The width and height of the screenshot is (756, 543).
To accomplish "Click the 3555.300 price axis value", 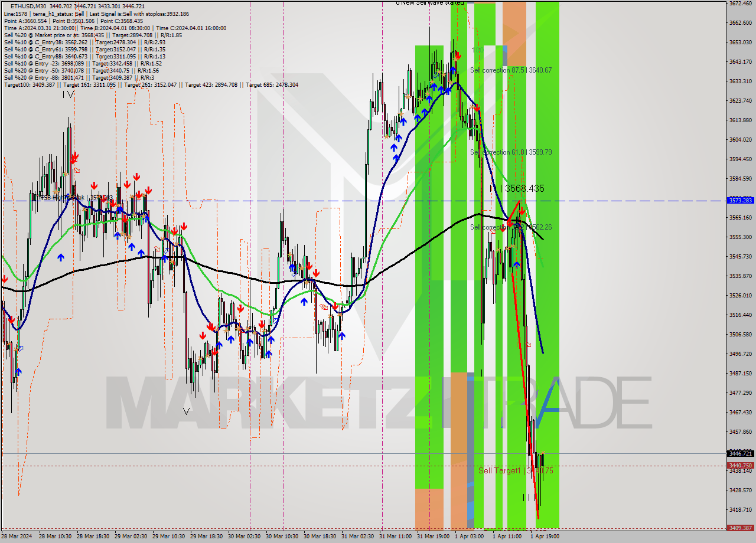I will tap(740, 237).
